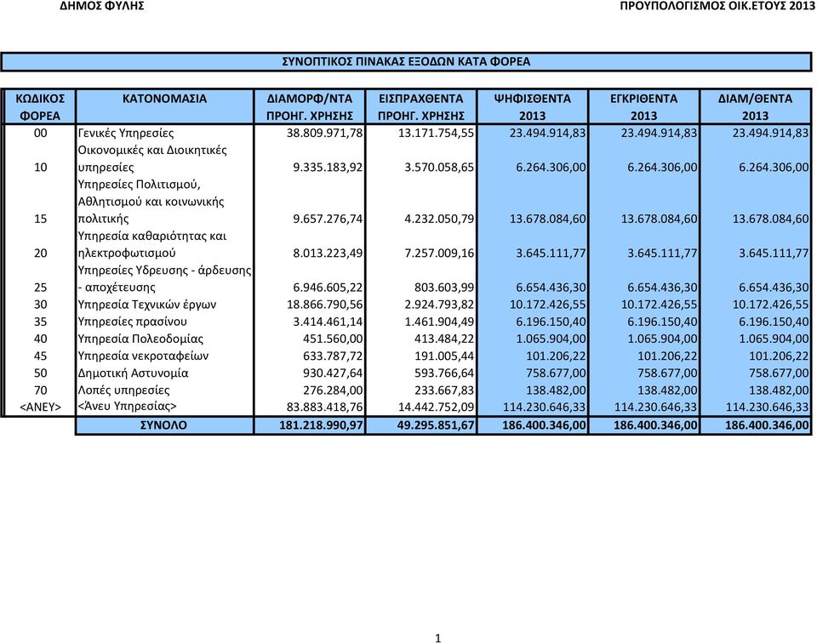Image resolution: width=817 pixels, height=644 pixels.
Task: Click the value 8.013.223,49
Action: [328, 254]
